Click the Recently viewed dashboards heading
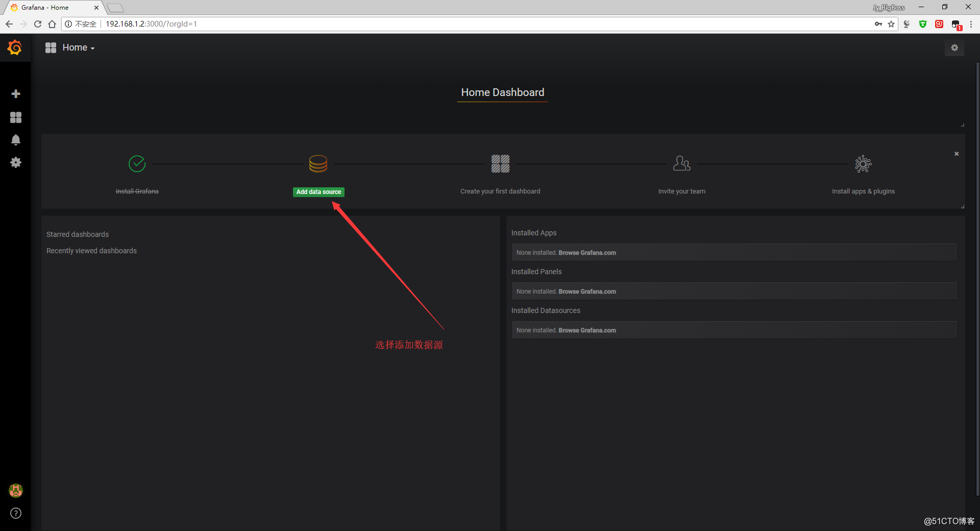This screenshot has height=531, width=980. pyautogui.click(x=91, y=251)
